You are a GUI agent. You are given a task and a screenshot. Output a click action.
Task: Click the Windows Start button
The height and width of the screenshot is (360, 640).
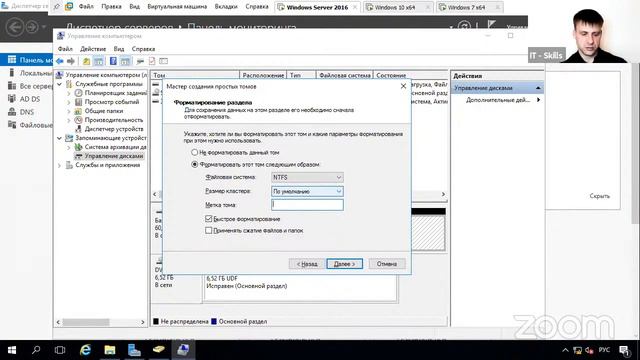[x=12, y=350]
